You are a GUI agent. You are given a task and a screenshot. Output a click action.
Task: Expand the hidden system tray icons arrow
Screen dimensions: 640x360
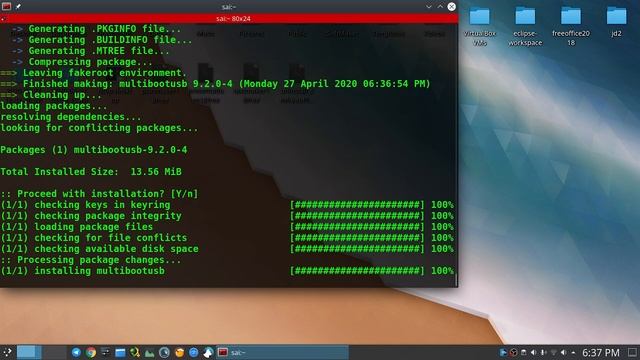[573, 353]
